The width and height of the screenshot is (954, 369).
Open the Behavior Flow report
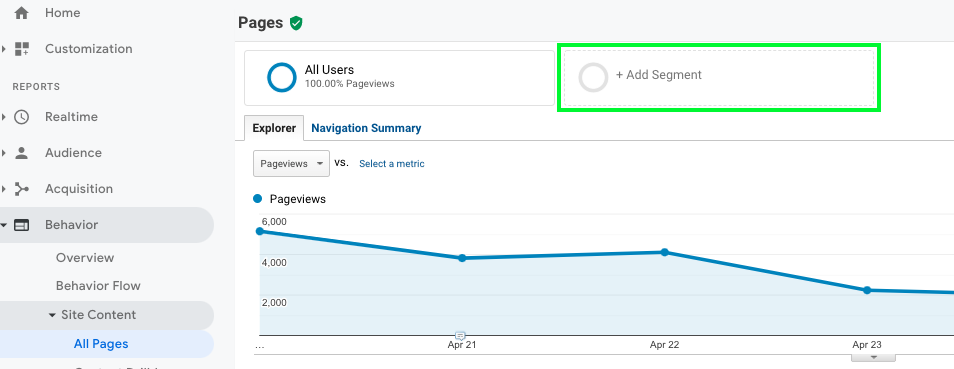pyautogui.click(x=98, y=286)
